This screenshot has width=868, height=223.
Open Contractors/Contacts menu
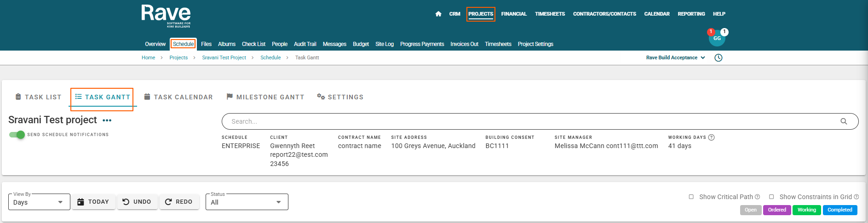coord(604,14)
